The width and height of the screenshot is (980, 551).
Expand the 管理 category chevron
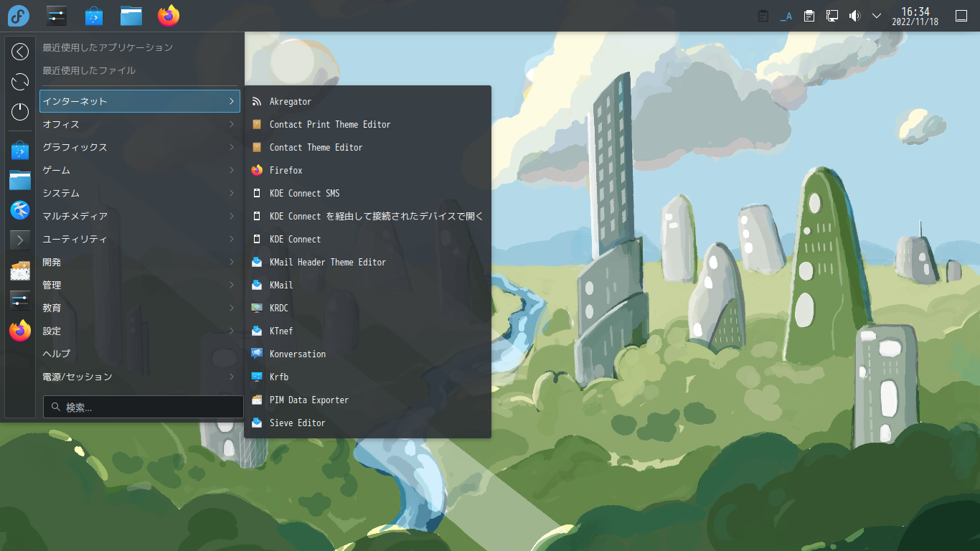click(x=232, y=286)
